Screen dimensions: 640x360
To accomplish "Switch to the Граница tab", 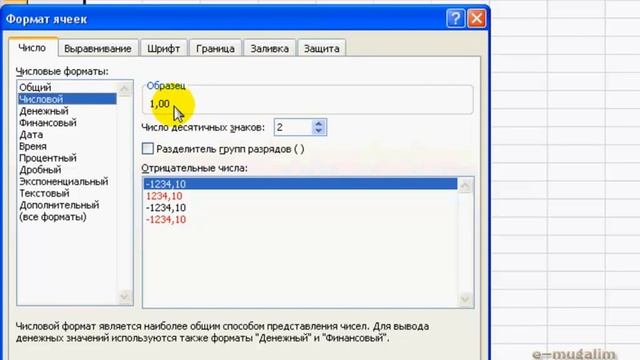I will (x=215, y=49).
